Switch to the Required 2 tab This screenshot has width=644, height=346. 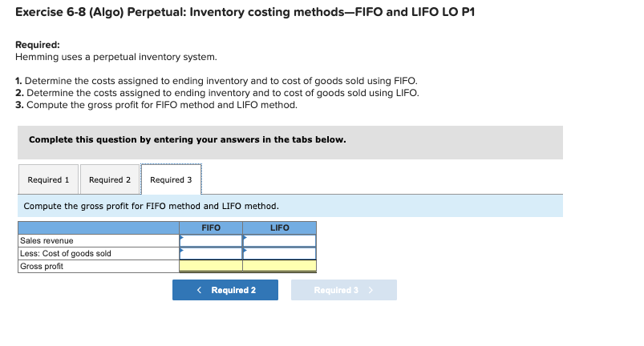click(110, 179)
